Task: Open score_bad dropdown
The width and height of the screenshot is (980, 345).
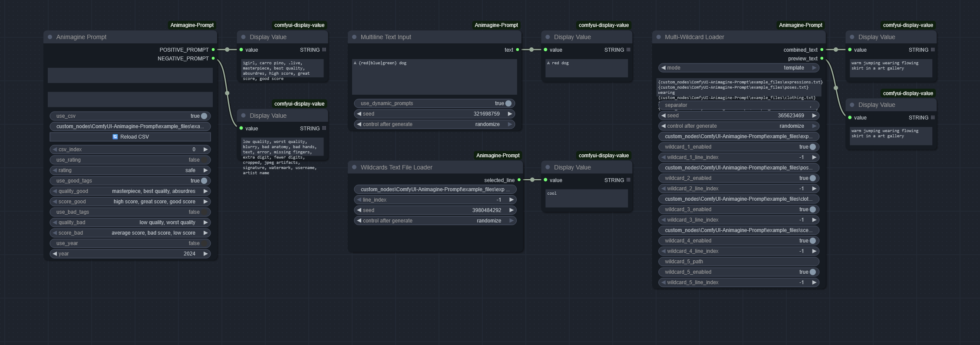Action: point(130,233)
